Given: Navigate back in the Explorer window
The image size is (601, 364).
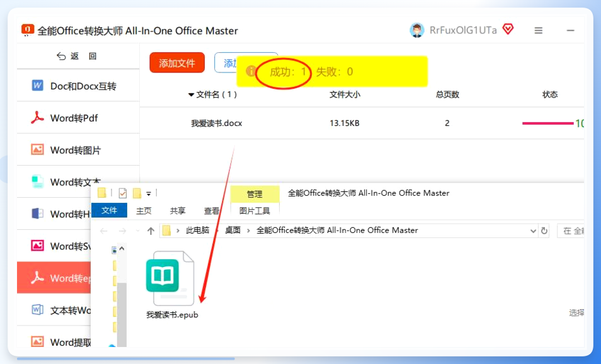Looking at the screenshot, I should point(103,230).
